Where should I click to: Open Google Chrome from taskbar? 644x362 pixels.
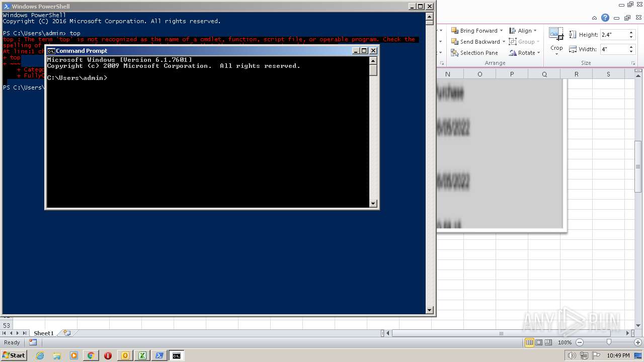pyautogui.click(x=91, y=355)
